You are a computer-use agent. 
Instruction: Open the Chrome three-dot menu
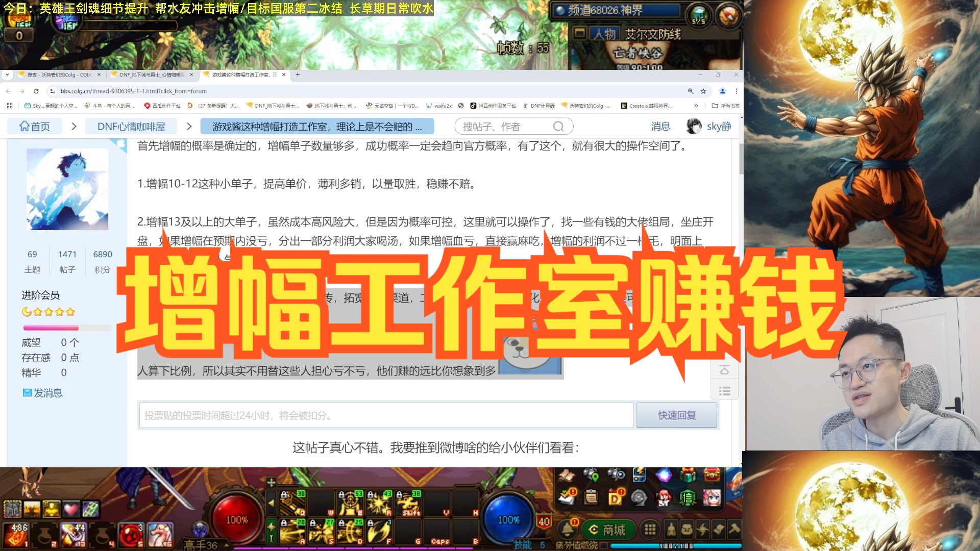[x=737, y=91]
